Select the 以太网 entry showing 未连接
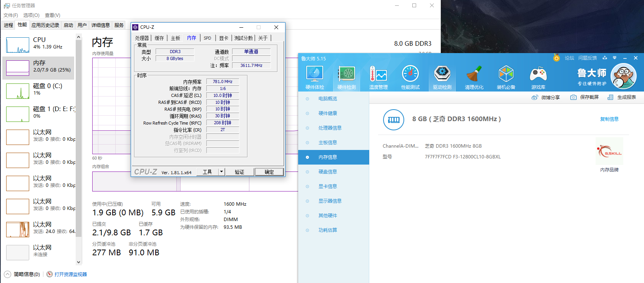The image size is (644, 283). pos(38,253)
